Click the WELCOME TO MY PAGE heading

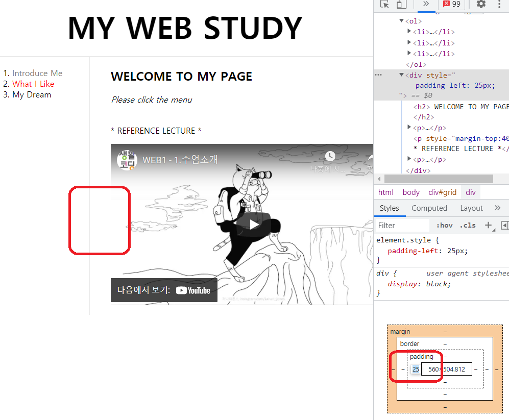(x=181, y=76)
